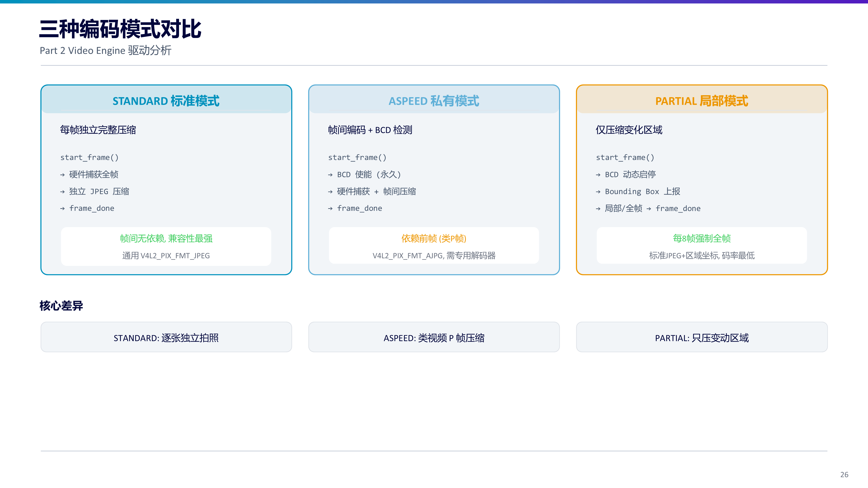Select the orange text 依赖前帧 (类P帧)

tap(434, 238)
